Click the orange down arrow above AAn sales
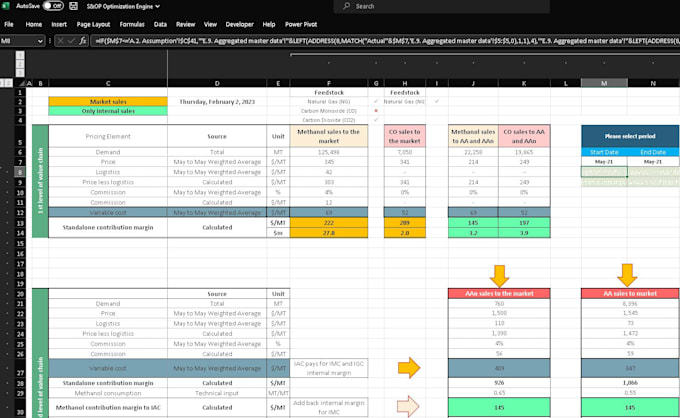 coord(499,275)
